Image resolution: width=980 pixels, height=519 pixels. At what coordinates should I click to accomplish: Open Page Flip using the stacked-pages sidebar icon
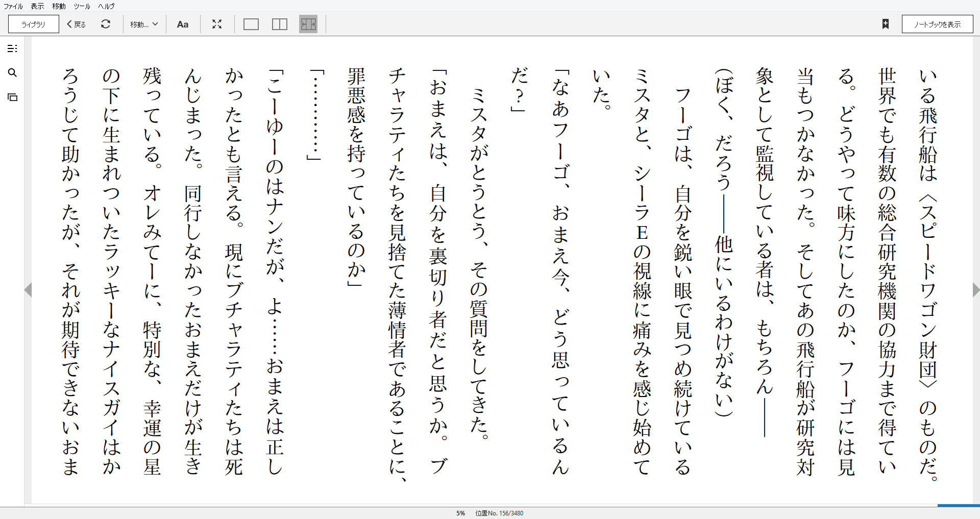click(13, 97)
